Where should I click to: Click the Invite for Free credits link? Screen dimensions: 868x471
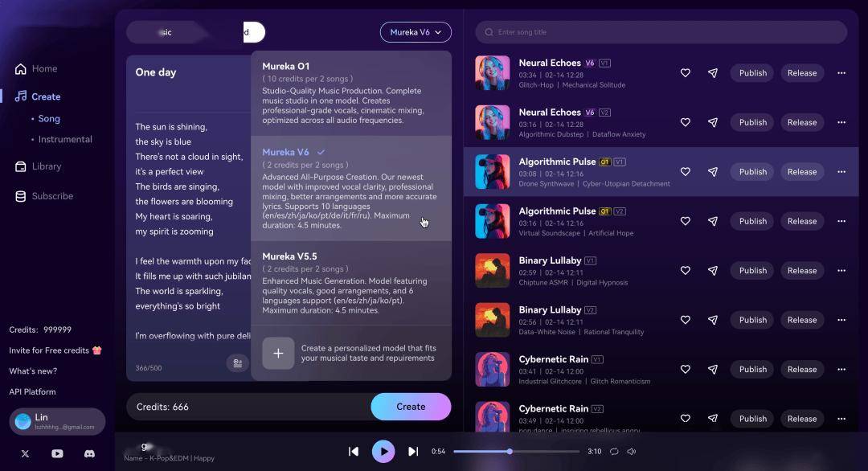coord(55,350)
